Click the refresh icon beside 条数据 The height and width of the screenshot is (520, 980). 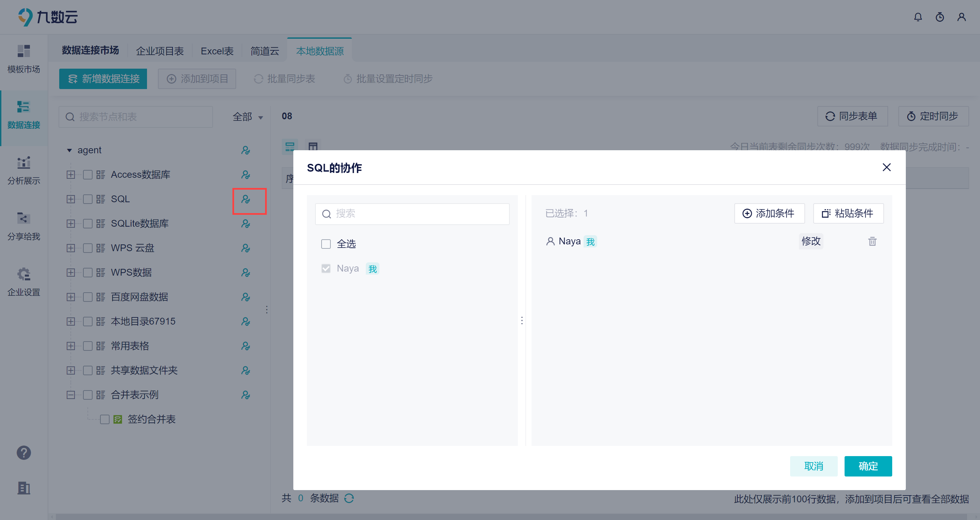349,498
